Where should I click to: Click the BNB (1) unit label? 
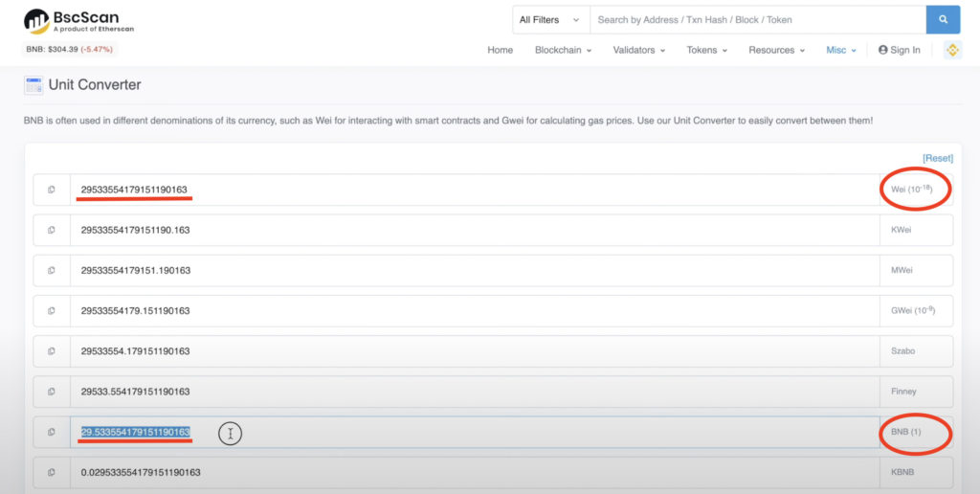(905, 432)
